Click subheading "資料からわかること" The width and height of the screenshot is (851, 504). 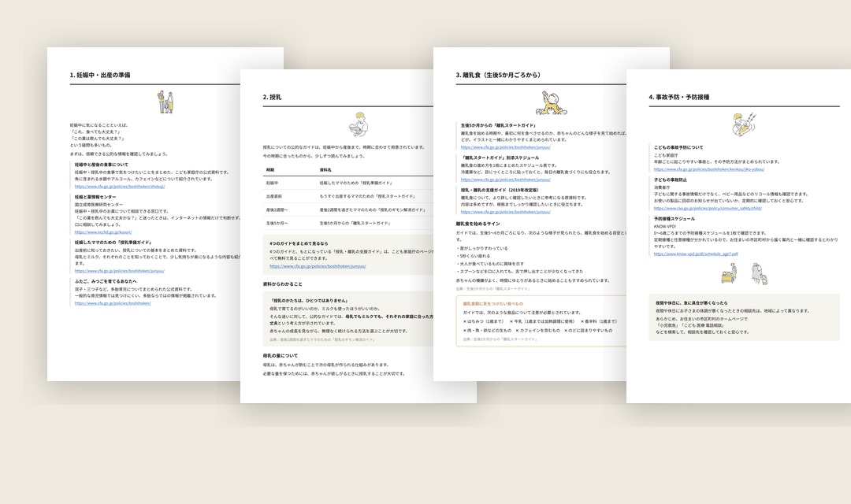(283, 283)
